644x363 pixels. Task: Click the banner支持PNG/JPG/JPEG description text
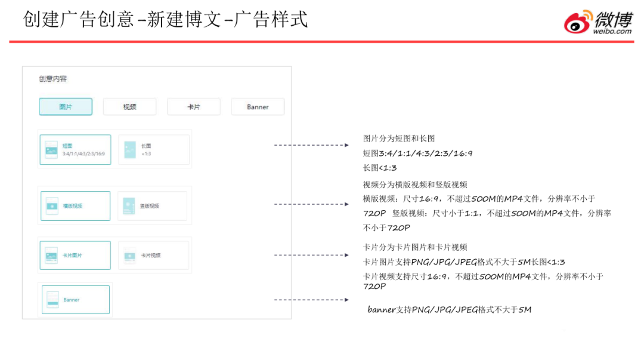[449, 309]
